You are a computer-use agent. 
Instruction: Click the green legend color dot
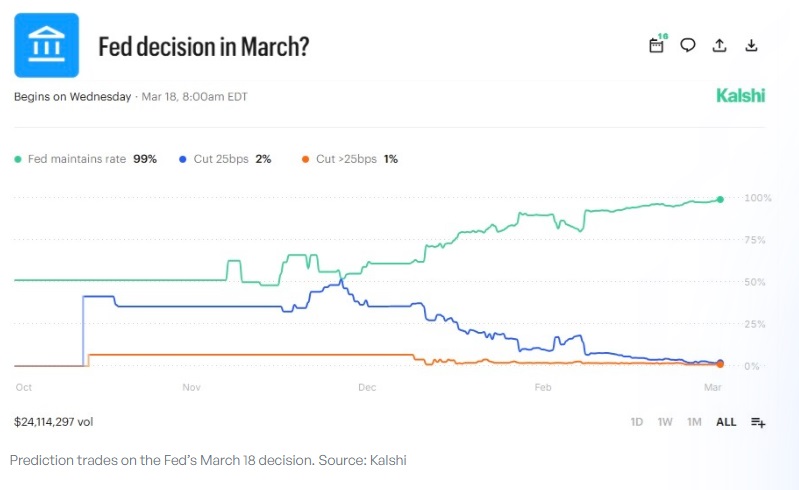pos(19,159)
